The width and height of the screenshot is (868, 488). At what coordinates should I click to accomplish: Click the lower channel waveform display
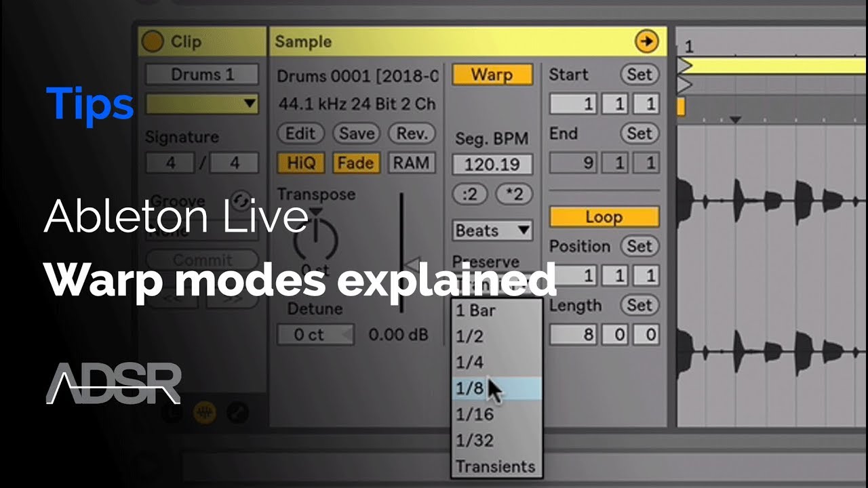tap(772, 352)
